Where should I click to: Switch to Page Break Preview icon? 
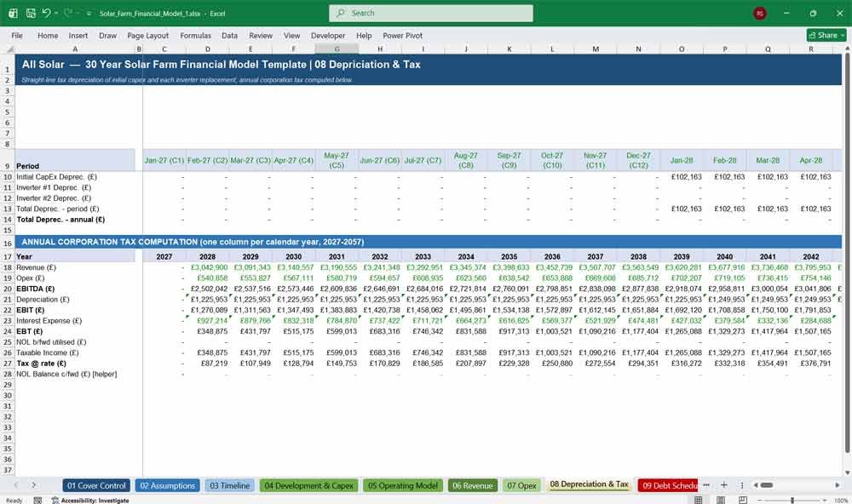click(743, 500)
